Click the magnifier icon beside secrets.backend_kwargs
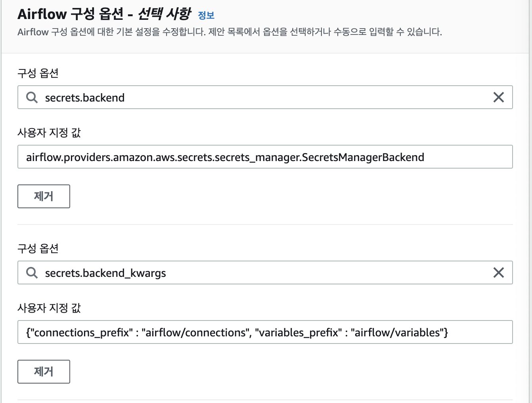Image resolution: width=532 pixels, height=403 pixels. pyautogui.click(x=32, y=273)
